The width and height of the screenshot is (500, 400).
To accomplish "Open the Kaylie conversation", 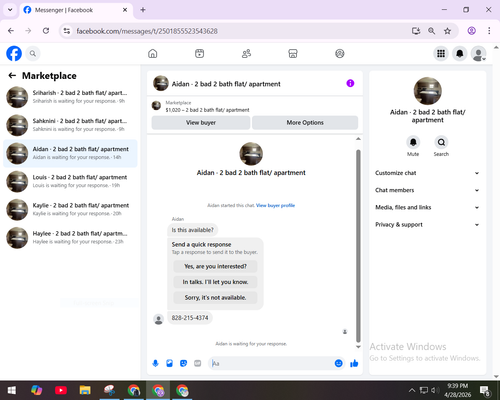I will (70, 209).
